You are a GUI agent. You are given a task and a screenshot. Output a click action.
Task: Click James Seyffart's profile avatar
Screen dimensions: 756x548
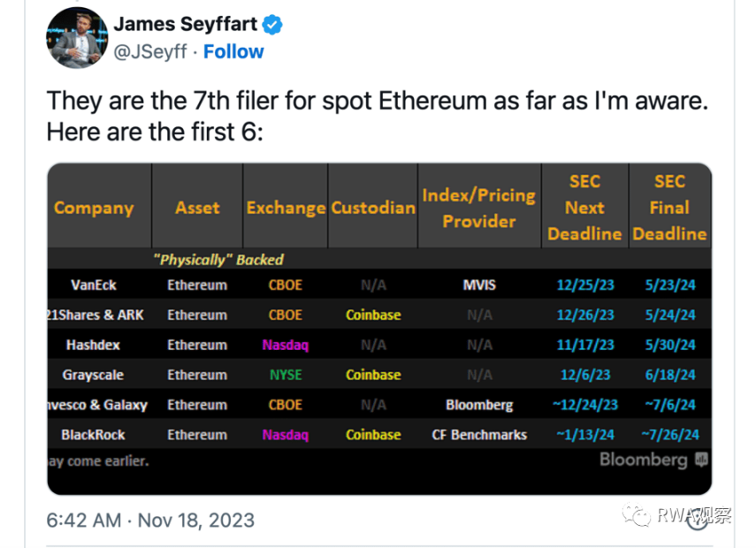79,37
